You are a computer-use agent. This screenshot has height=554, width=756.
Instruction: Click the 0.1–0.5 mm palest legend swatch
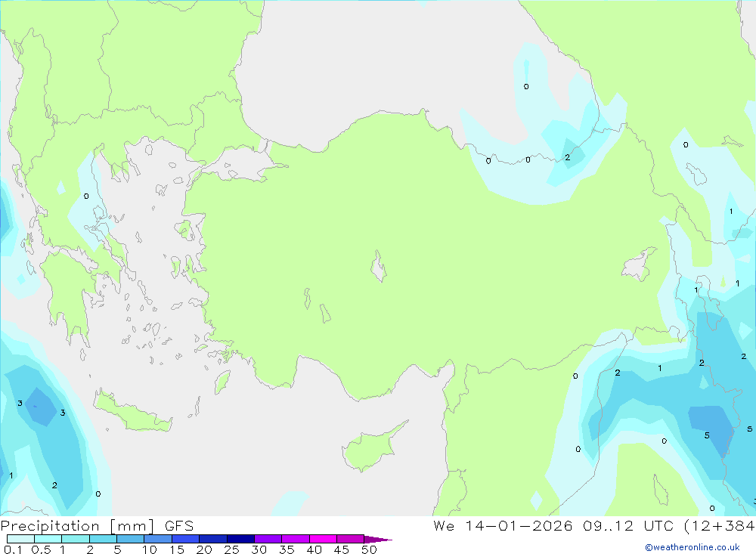[20, 539]
